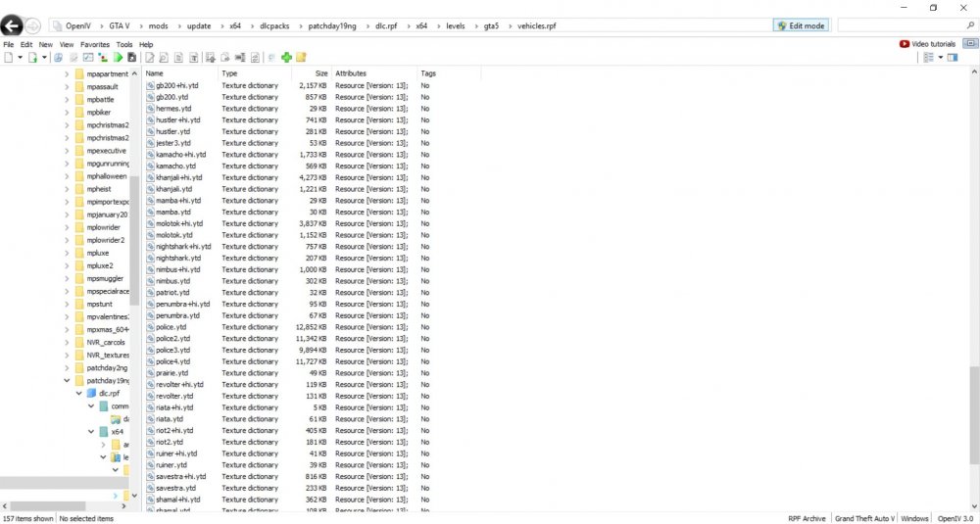Click the icon right of Video tutorials
This screenshot has height=524, width=980.
(970, 44)
